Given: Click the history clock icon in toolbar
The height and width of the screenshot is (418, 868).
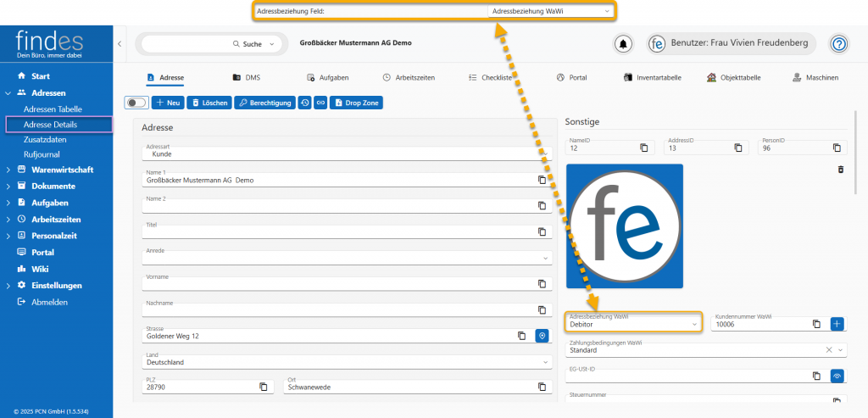Looking at the screenshot, I should (304, 103).
